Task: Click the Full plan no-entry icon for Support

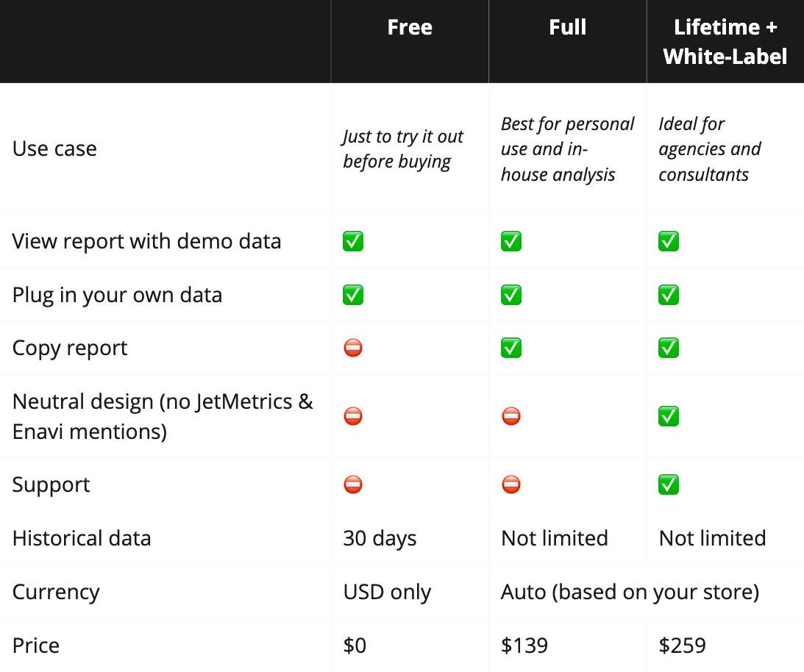Action: [511, 485]
